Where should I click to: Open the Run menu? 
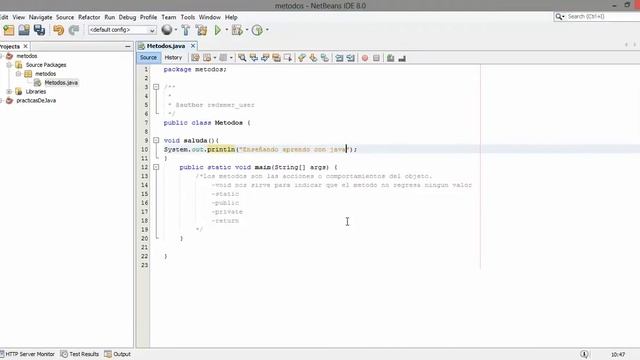(x=109, y=17)
